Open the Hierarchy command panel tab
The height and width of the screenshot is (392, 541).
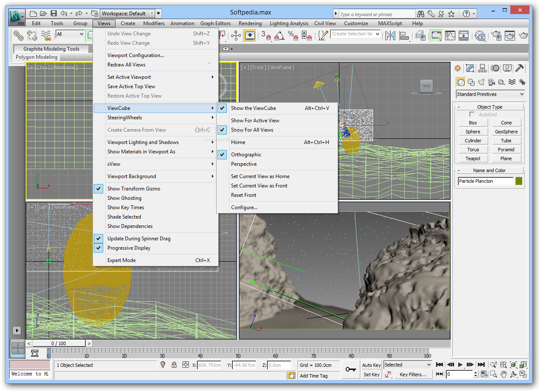click(483, 68)
